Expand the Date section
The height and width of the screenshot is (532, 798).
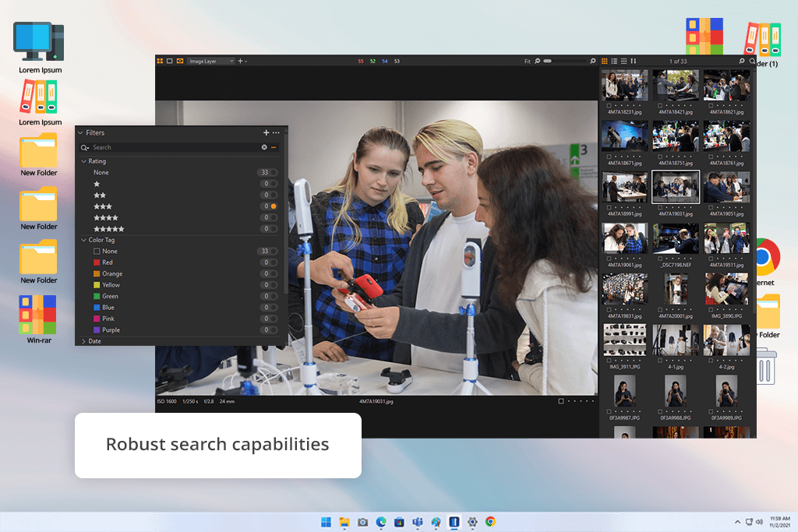pos(83,341)
